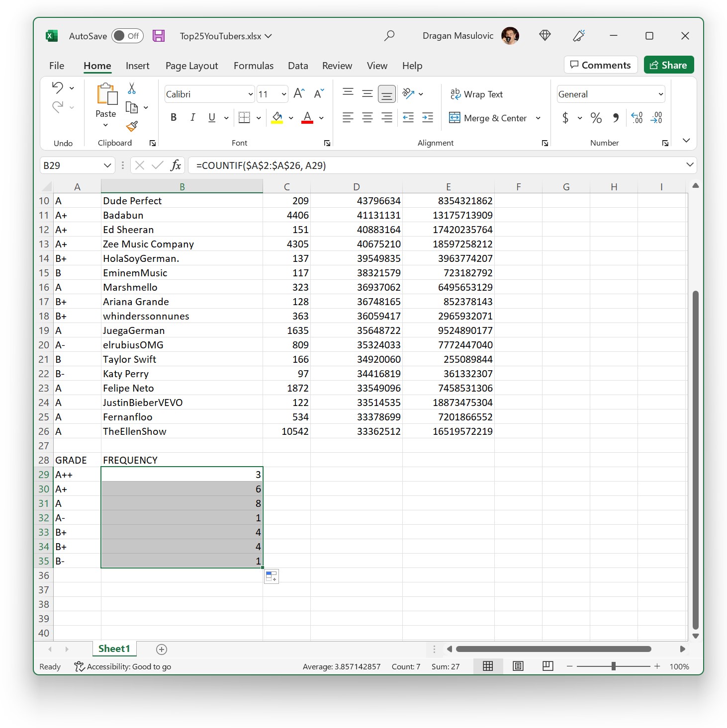727x728 pixels.
Task: Apply borders with the Borders icon
Action: (244, 117)
